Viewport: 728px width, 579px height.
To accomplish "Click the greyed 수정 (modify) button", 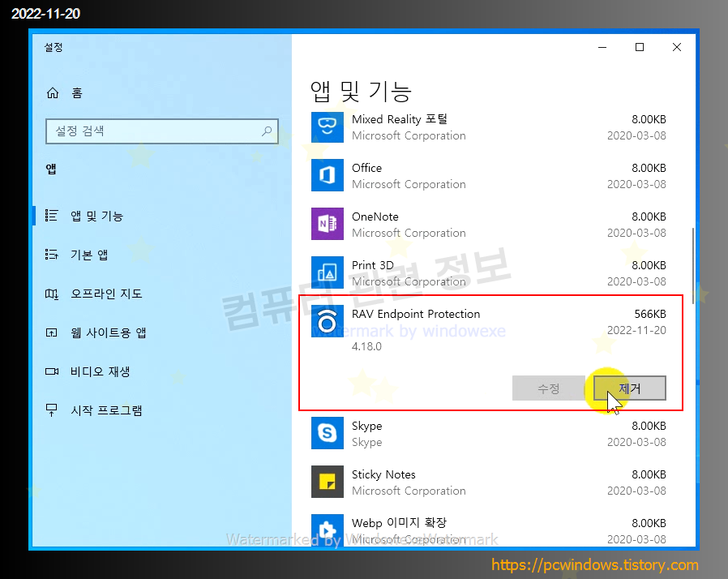I will click(x=548, y=388).
